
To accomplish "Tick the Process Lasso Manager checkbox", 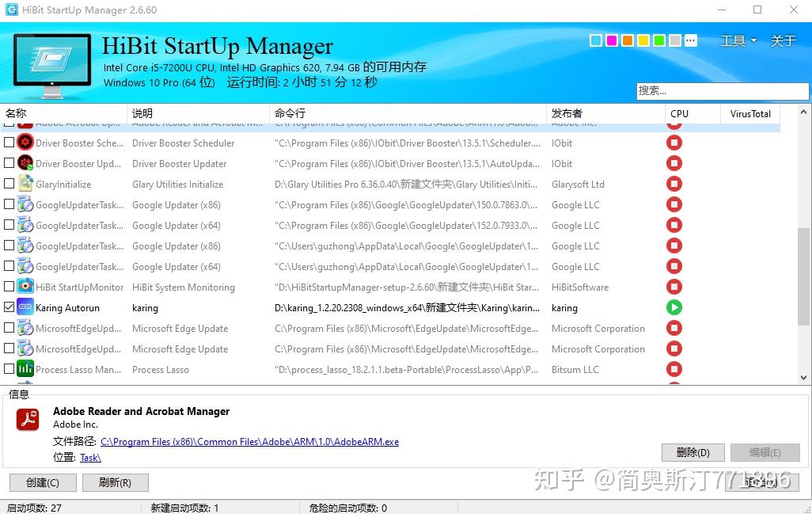I will (x=9, y=368).
